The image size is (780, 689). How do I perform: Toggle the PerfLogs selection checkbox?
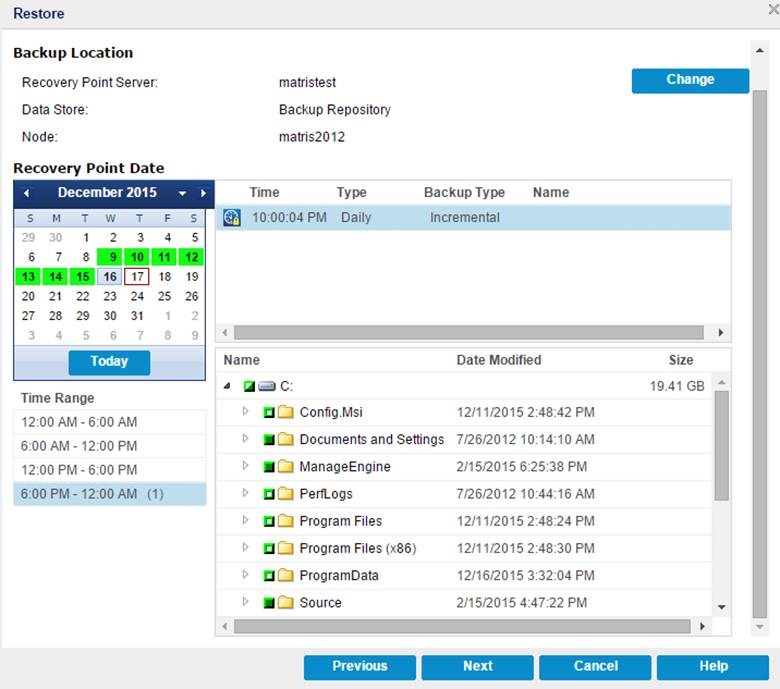point(269,494)
